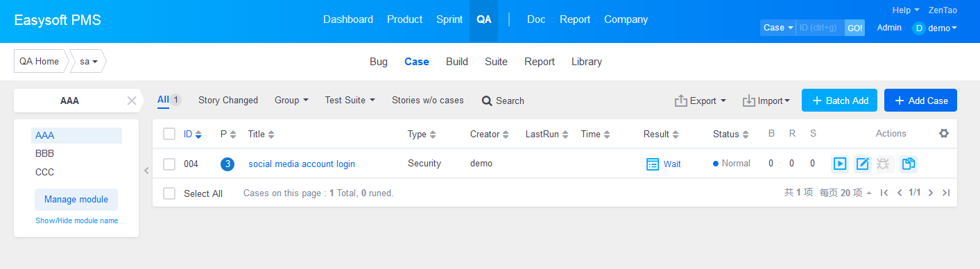Open the Import dropdown
The image size is (980, 269).
(766, 101)
